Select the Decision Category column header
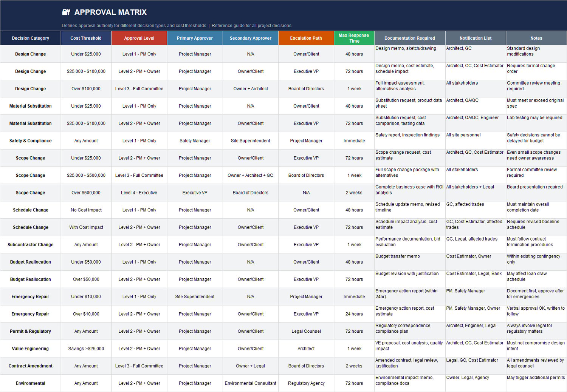Viewport: 567px width, 392px height. pyautogui.click(x=30, y=38)
